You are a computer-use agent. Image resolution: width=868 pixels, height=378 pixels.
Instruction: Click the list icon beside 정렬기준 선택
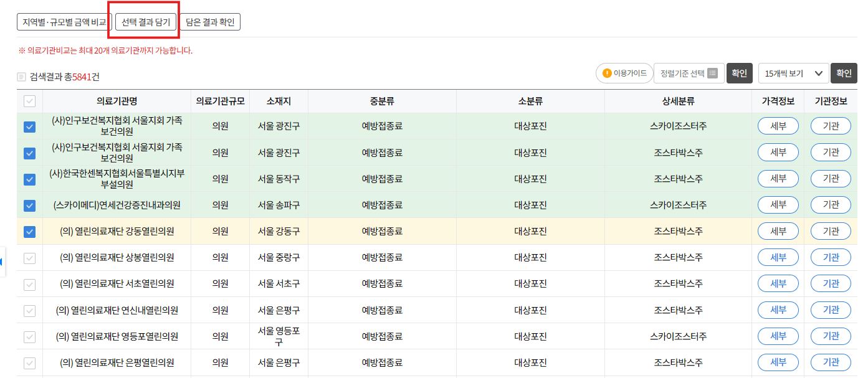[x=712, y=73]
